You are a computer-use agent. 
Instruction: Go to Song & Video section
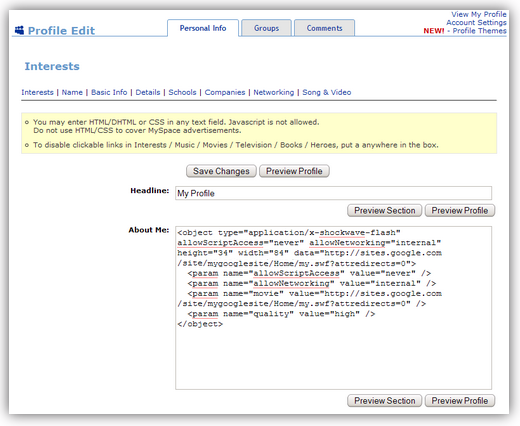pos(327,92)
